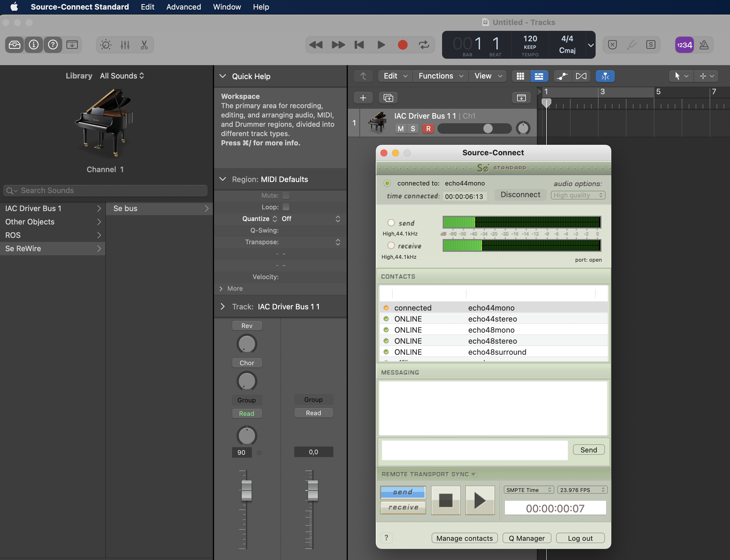
Task: Click the scissors Editors icon
Action: [x=144, y=45]
